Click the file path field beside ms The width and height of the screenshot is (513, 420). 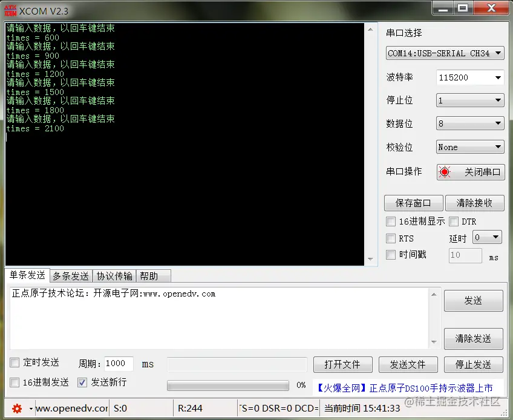(x=237, y=364)
